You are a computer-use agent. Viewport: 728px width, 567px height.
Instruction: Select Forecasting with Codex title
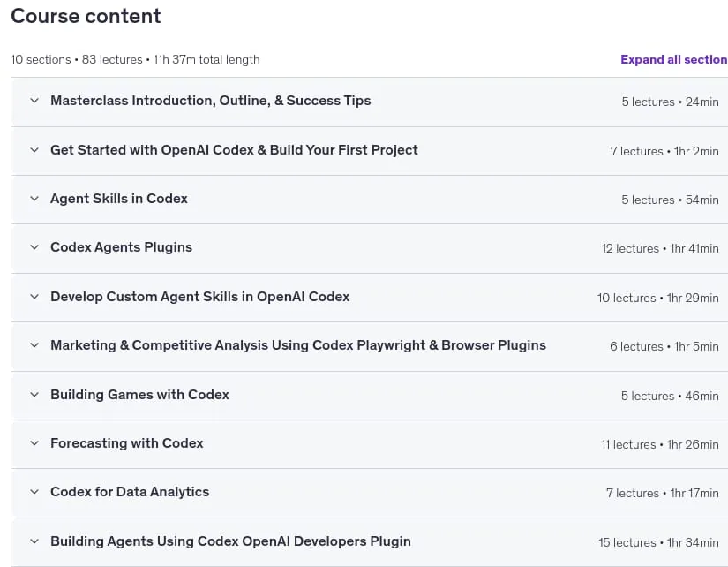click(127, 443)
